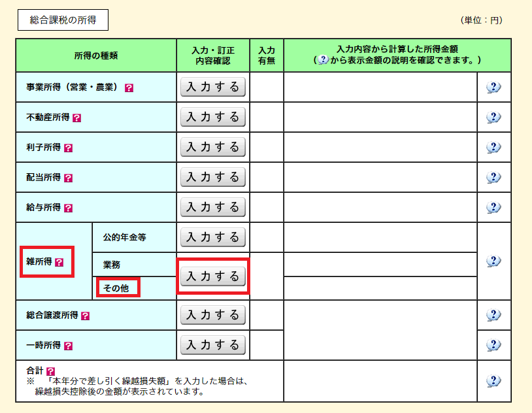
Task: Click 入力する for 不動産所得
Action: (x=212, y=117)
